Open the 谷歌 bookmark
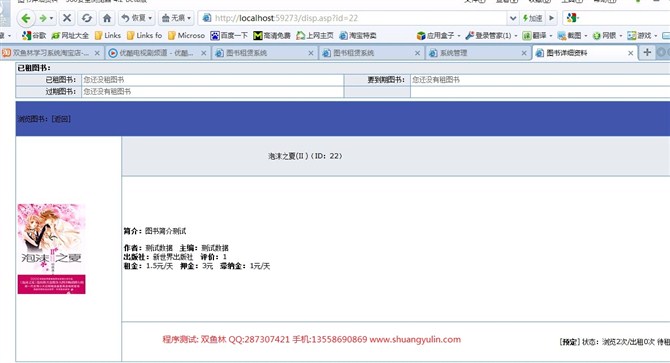Viewport: 670px width, 363px height. [x=34, y=36]
